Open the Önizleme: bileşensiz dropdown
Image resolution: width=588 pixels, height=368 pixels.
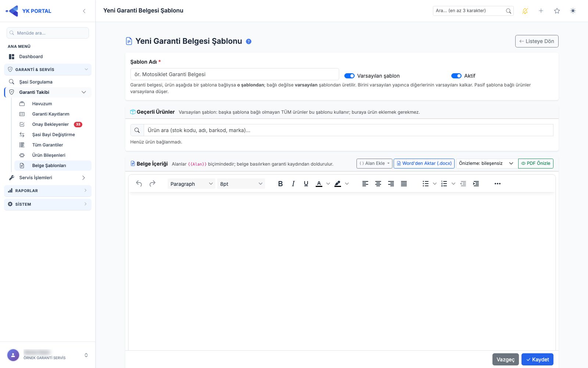tap(486, 163)
